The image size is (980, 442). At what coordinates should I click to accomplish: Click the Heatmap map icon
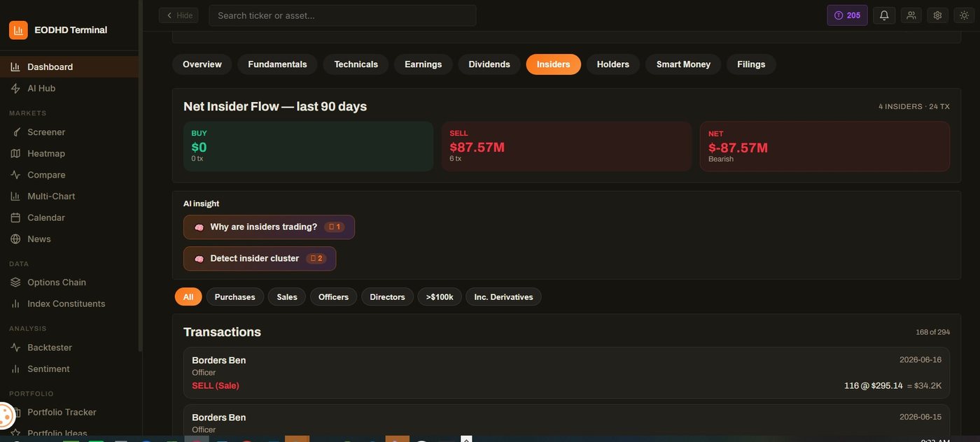[15, 154]
